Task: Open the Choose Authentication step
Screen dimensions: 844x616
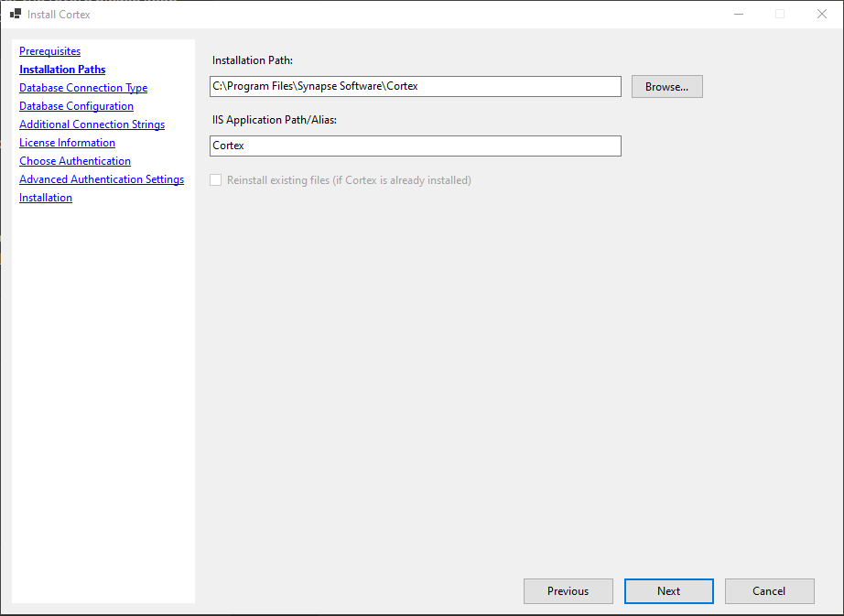Action: click(74, 160)
